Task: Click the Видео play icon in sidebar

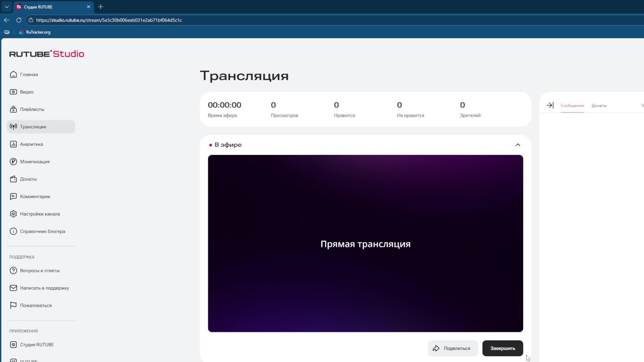Action: click(13, 92)
